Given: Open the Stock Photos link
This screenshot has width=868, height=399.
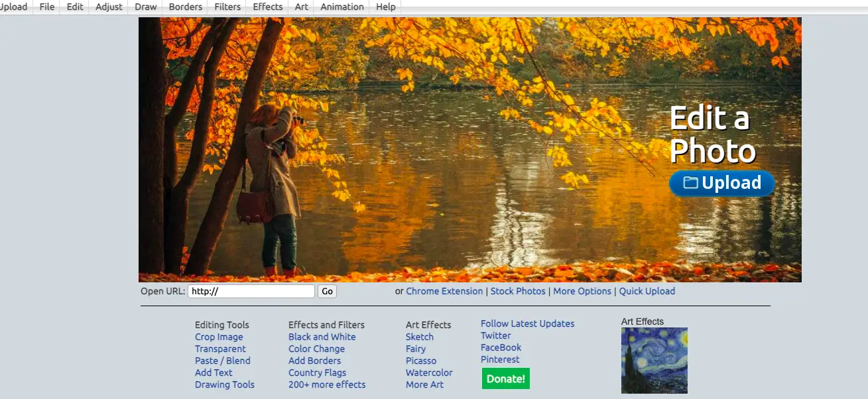Looking at the screenshot, I should click(x=518, y=291).
